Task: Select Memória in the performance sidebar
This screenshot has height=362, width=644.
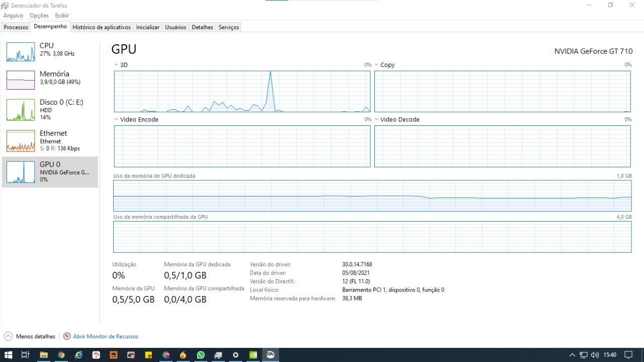Action: 50,80
